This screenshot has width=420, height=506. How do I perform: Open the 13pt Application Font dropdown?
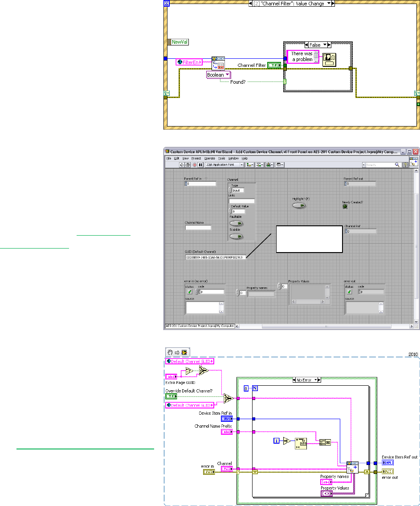coord(224,165)
